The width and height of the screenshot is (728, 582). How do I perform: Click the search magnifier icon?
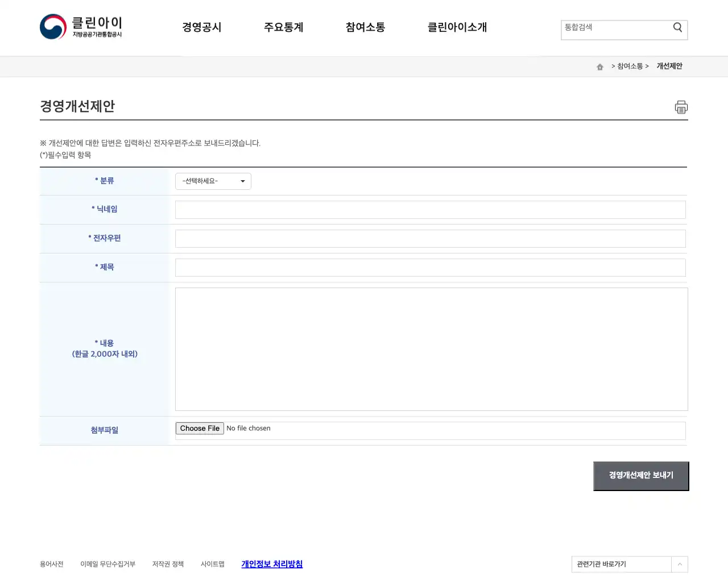(x=677, y=27)
